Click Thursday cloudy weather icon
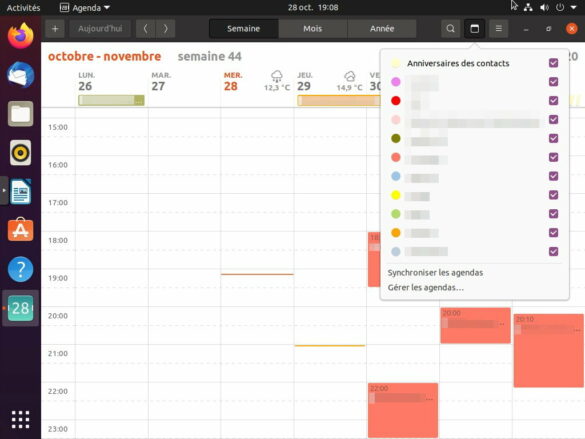Screen dimensions: 585x439 click(x=350, y=76)
